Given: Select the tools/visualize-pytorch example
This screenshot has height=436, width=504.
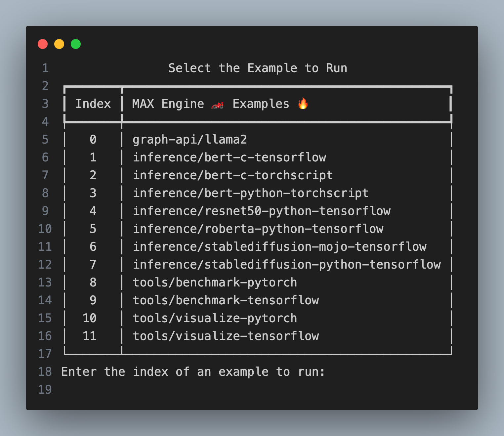Looking at the screenshot, I should pos(215,318).
